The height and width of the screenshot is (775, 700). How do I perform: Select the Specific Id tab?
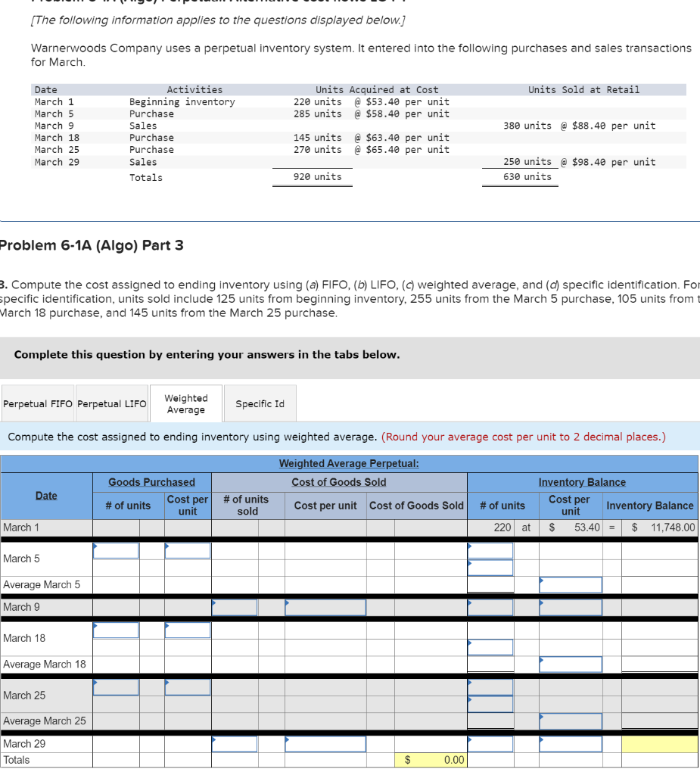[x=260, y=403]
